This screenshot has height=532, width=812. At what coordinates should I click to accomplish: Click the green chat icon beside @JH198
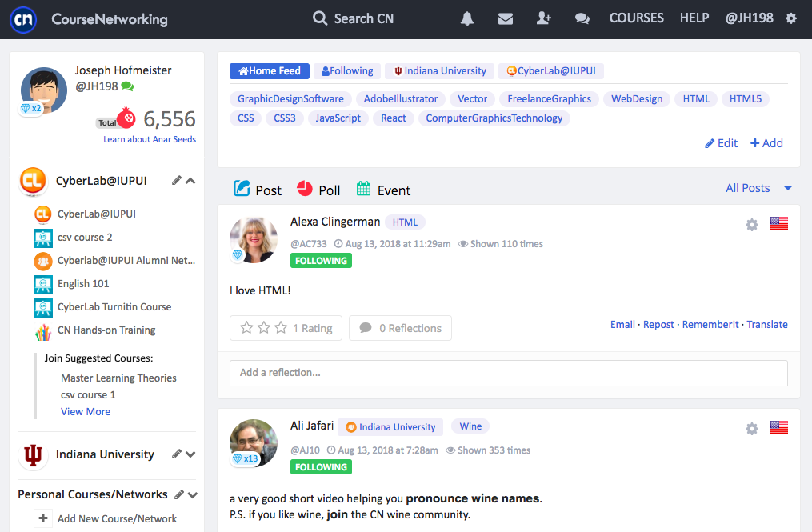point(127,86)
